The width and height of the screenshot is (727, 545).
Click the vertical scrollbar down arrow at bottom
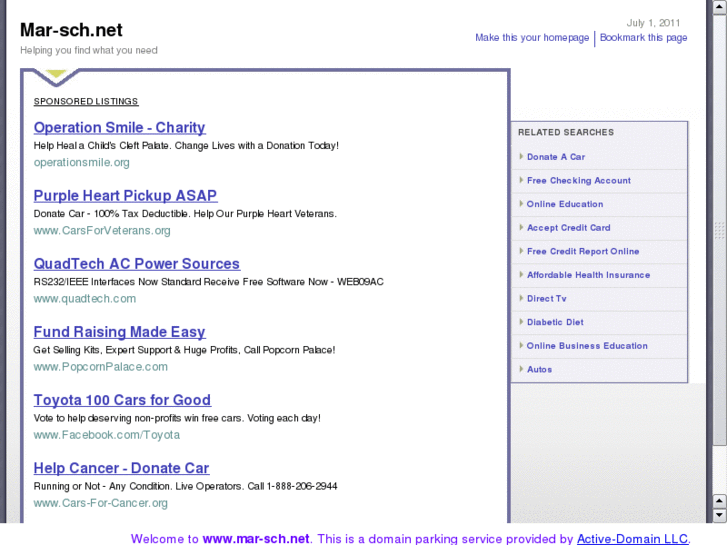pos(719,514)
